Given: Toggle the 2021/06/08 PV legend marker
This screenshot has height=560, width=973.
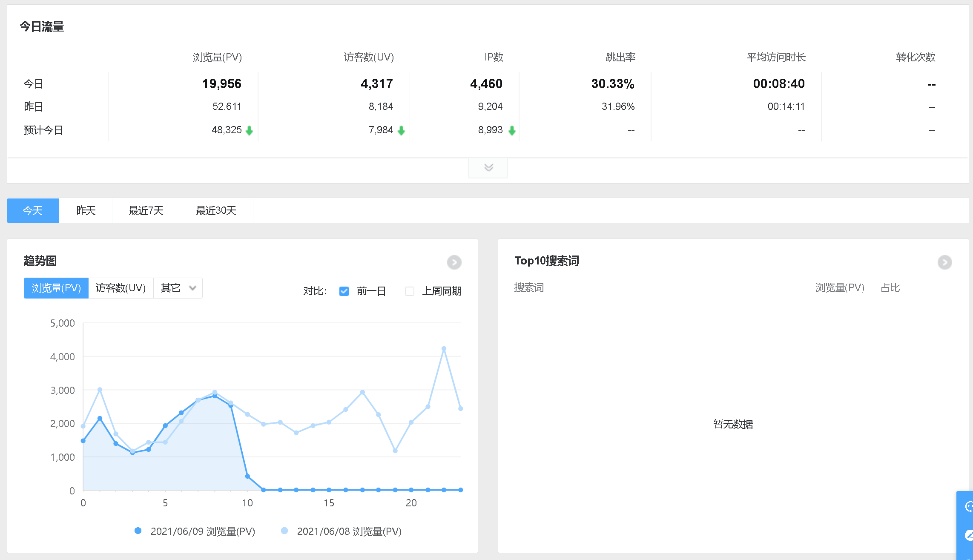Looking at the screenshot, I should click(x=284, y=531).
